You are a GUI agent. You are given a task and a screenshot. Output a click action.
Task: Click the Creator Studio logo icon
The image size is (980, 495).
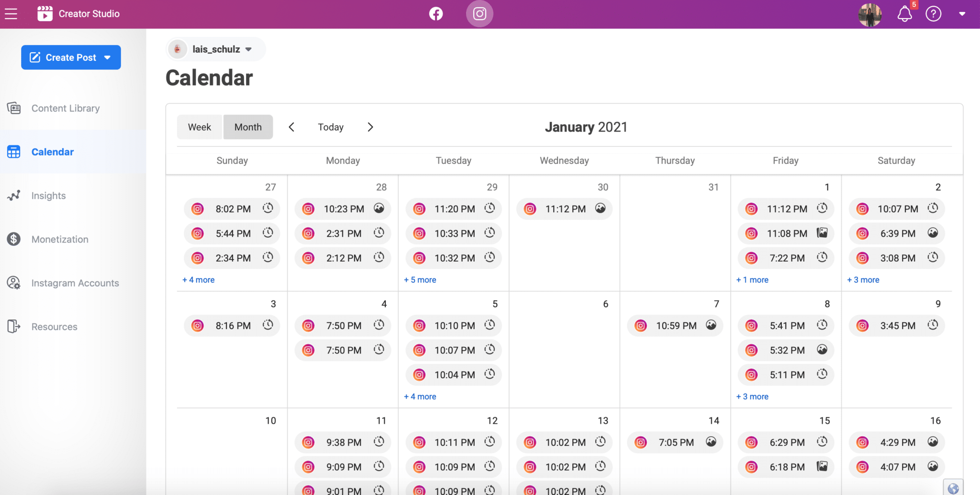click(45, 13)
